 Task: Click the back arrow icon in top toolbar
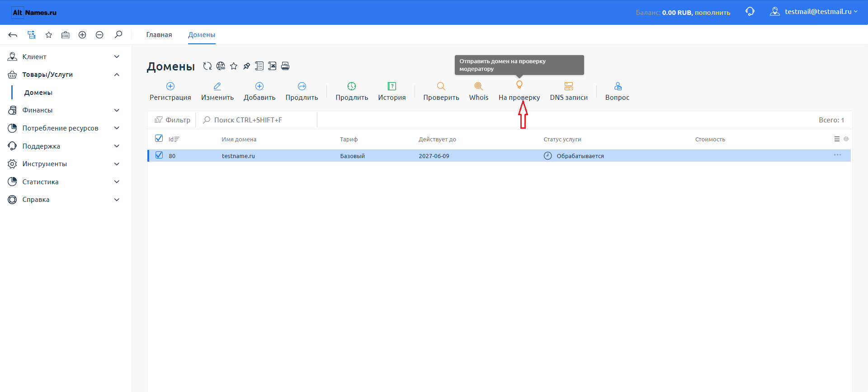tap(13, 35)
